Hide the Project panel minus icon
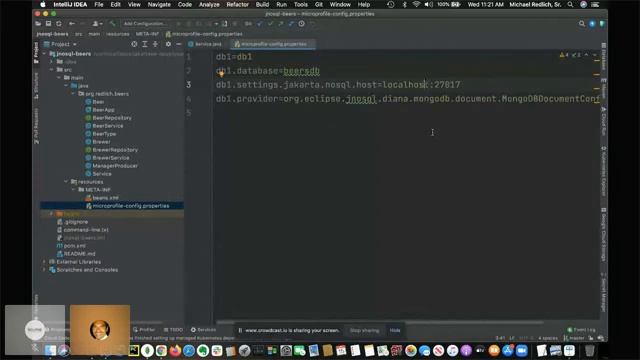This screenshot has height=360, width=640. tap(179, 44)
